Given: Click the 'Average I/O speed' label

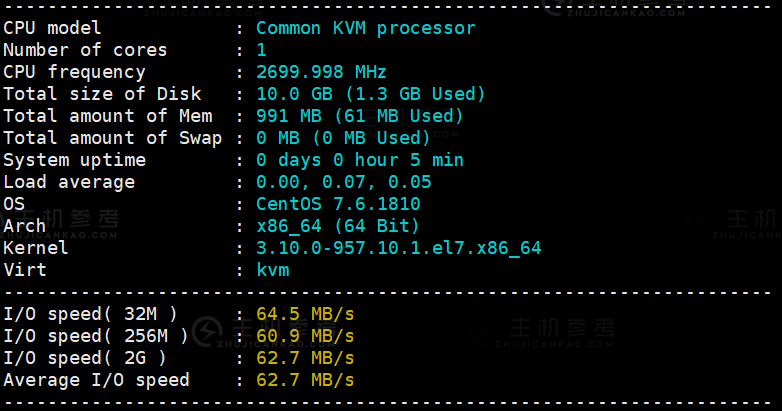Looking at the screenshot, I should coord(97,380).
